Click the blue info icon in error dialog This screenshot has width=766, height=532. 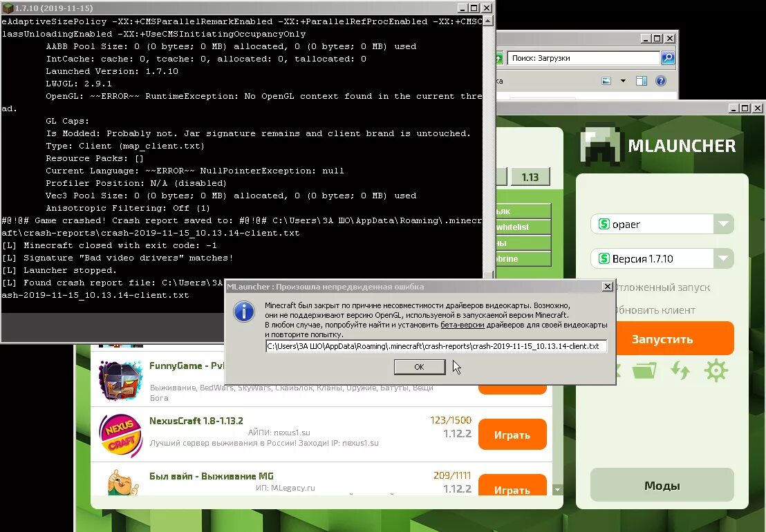(244, 312)
